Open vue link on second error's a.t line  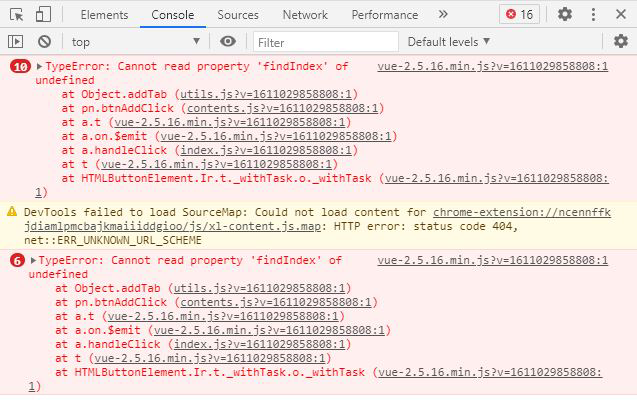[223, 316]
